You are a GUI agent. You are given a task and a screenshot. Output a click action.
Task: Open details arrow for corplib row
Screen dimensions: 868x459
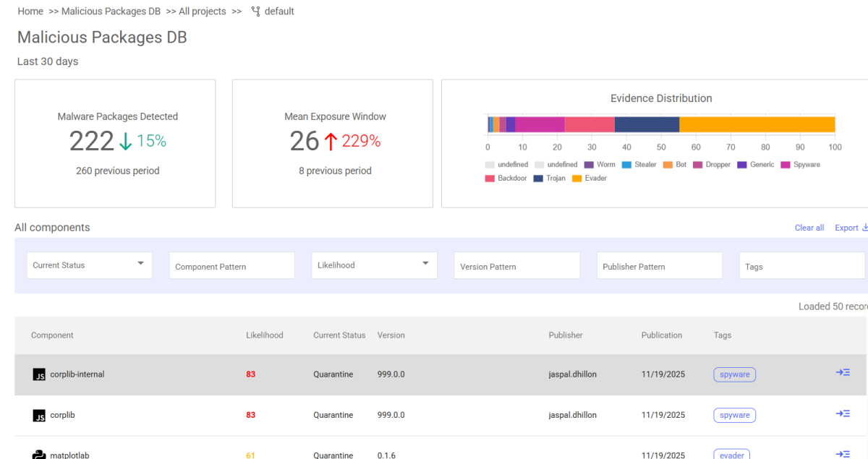click(842, 413)
